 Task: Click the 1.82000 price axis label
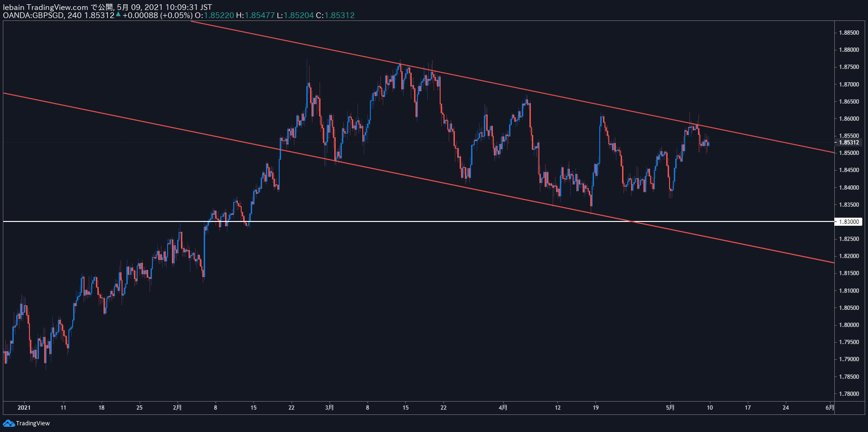tap(849, 256)
